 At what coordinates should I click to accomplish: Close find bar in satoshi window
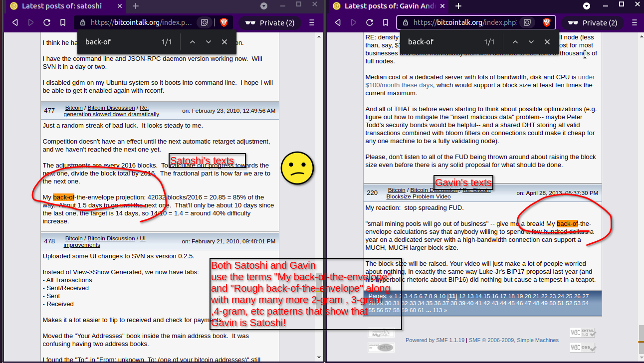coord(224,42)
